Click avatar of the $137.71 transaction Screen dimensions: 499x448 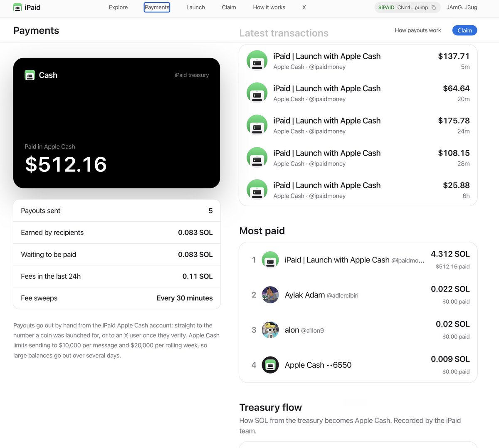[257, 61]
